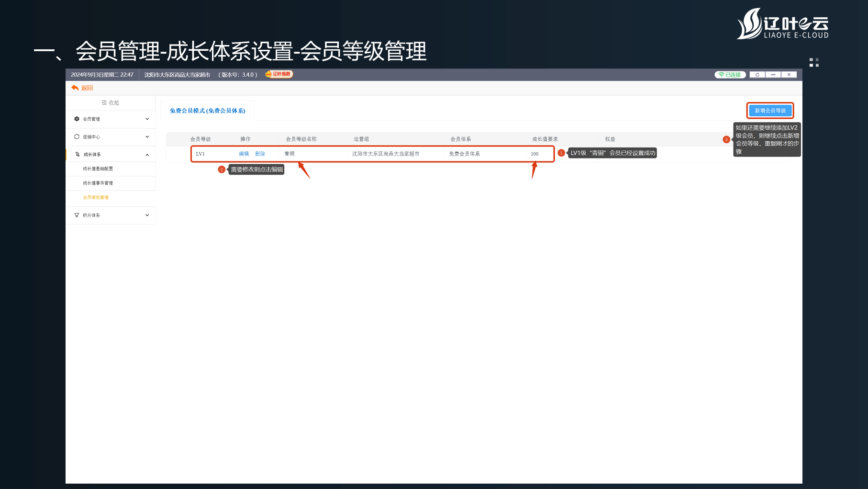
Task: Click the 会员管理 menu label
Action: (91, 119)
